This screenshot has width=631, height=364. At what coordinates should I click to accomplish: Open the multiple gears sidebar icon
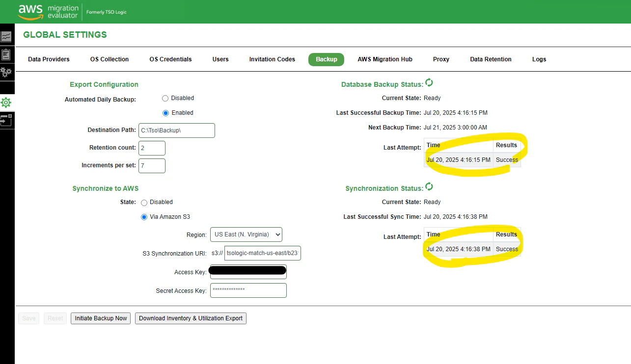pos(6,72)
